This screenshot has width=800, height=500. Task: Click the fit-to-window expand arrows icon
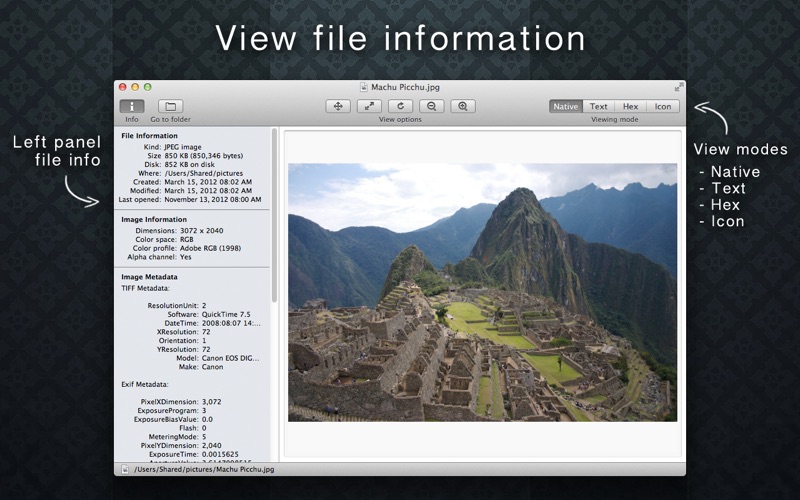(x=369, y=106)
